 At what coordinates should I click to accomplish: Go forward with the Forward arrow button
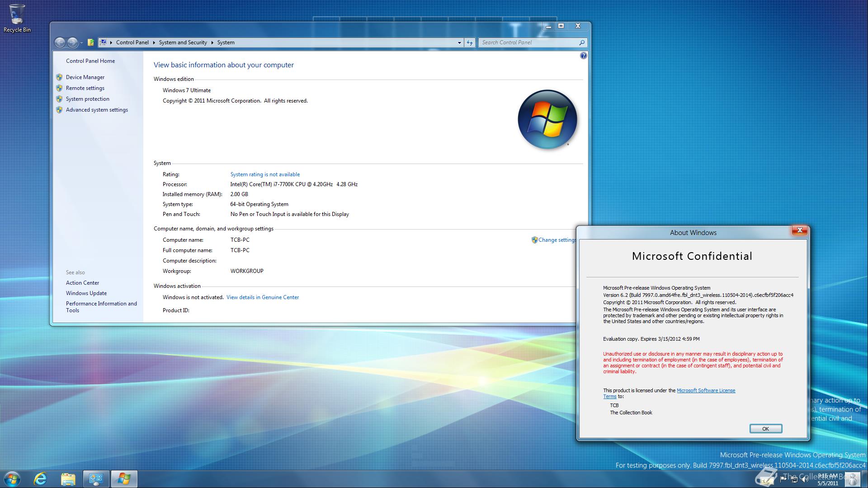point(72,42)
